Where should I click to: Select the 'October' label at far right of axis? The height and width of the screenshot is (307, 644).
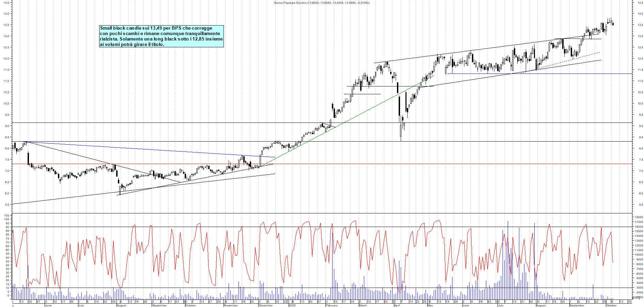point(611,305)
